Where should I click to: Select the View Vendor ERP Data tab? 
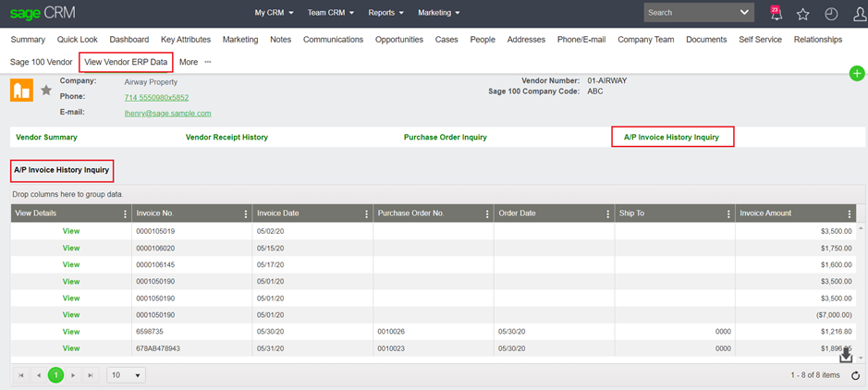point(126,62)
